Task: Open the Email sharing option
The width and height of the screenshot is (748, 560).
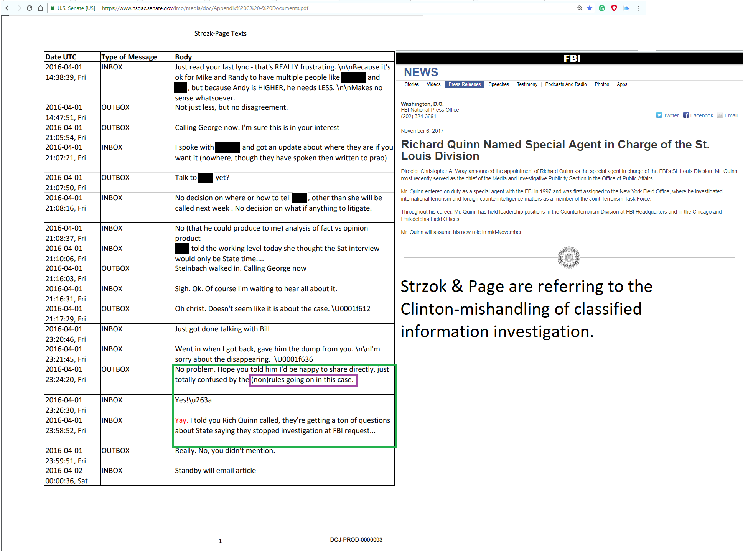Action: click(730, 115)
